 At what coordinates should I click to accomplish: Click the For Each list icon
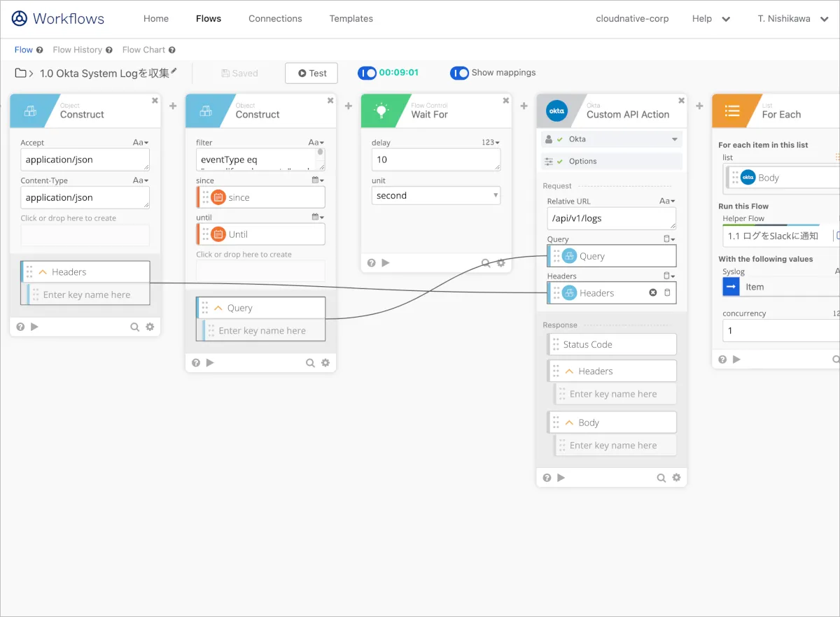tap(732, 111)
